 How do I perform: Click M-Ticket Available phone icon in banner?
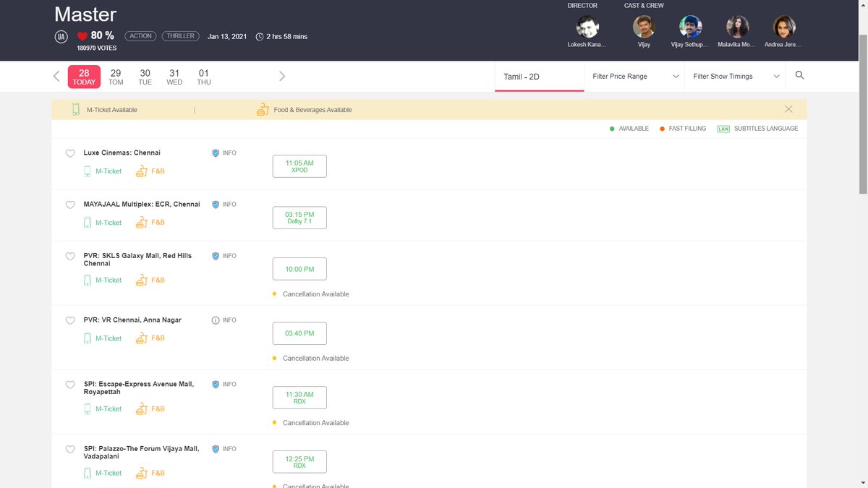click(75, 110)
